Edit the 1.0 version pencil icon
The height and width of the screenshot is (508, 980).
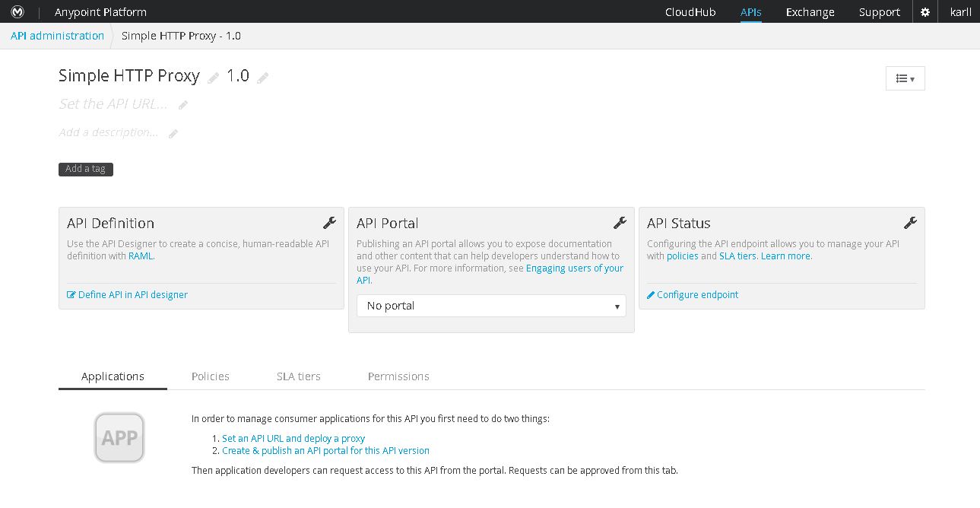tap(263, 78)
